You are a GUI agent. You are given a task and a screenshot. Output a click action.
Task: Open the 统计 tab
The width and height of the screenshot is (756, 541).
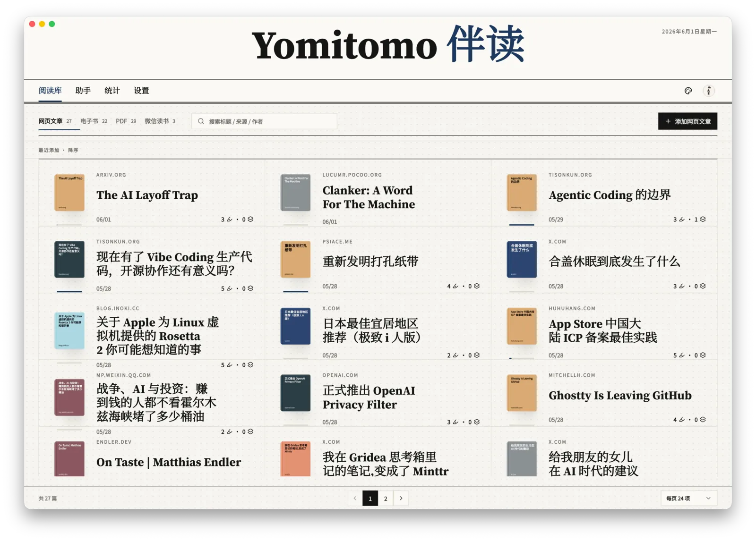112,90
